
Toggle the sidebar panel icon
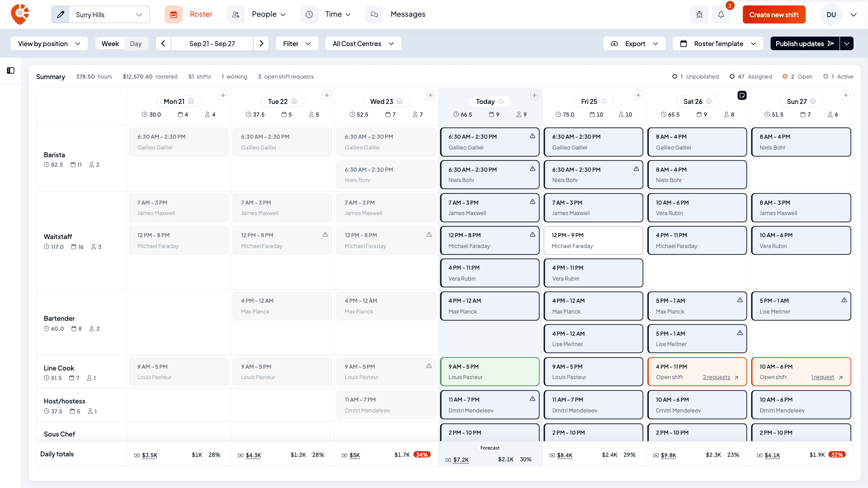point(10,70)
